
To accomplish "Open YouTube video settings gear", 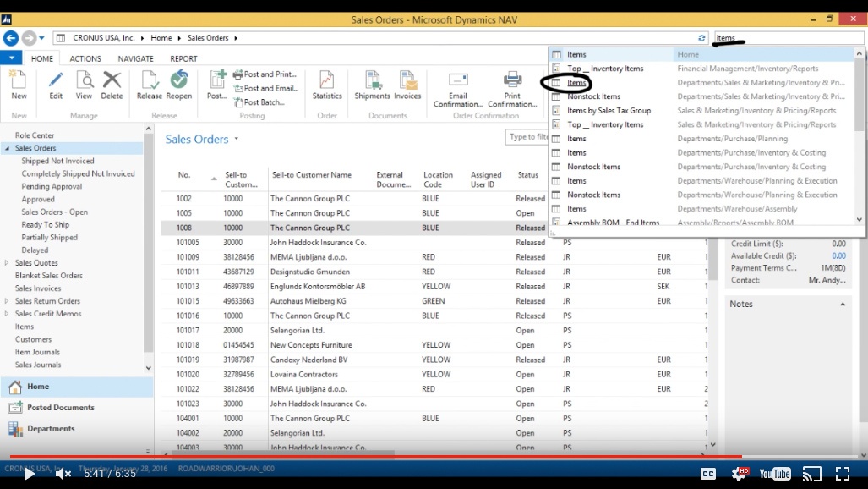I will (x=740, y=474).
